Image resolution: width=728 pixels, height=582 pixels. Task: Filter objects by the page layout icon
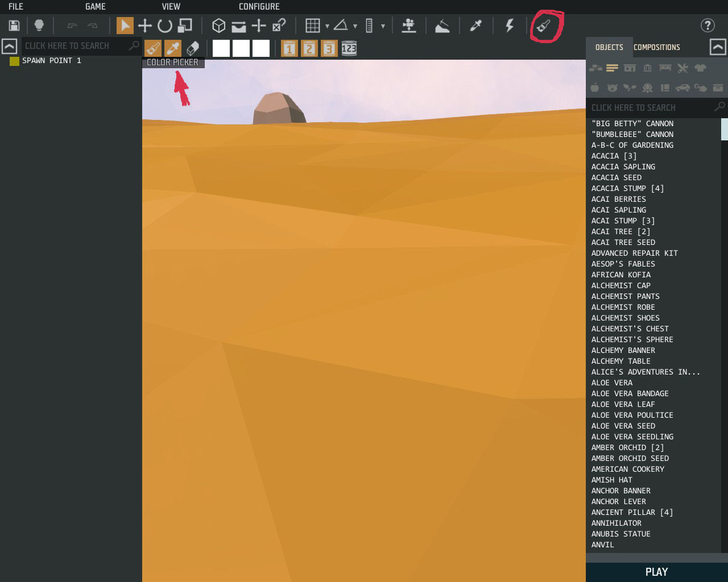coord(665,88)
